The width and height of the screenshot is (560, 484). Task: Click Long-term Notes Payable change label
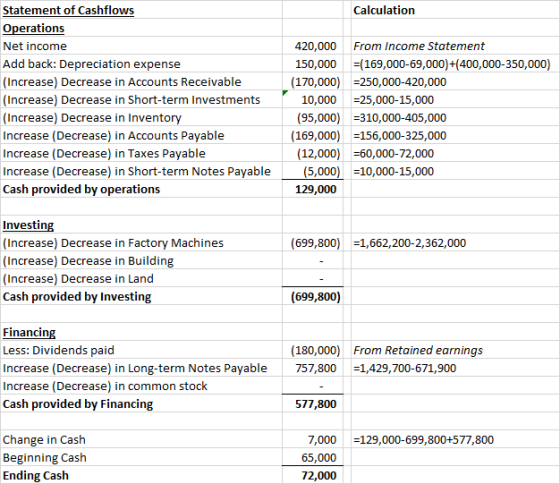[x=135, y=368]
